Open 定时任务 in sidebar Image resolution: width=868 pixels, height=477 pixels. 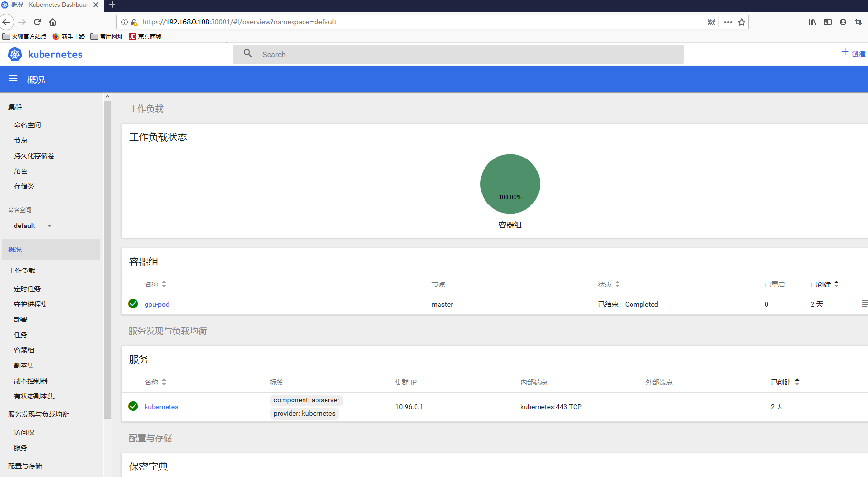pos(27,289)
